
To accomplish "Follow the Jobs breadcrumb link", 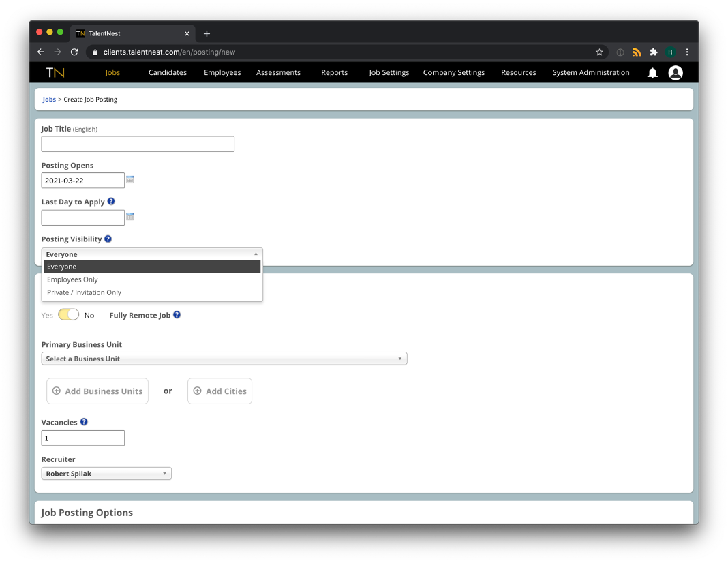I will [48, 99].
